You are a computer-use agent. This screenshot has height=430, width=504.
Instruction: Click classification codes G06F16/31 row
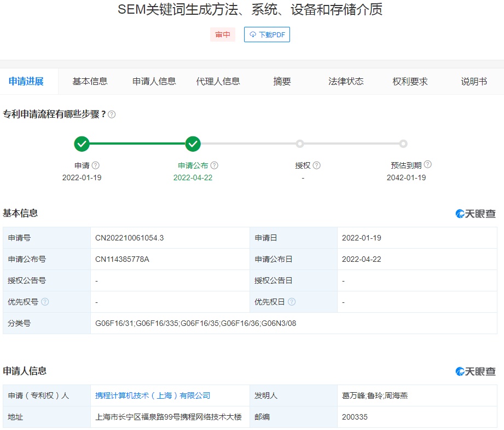point(195,323)
